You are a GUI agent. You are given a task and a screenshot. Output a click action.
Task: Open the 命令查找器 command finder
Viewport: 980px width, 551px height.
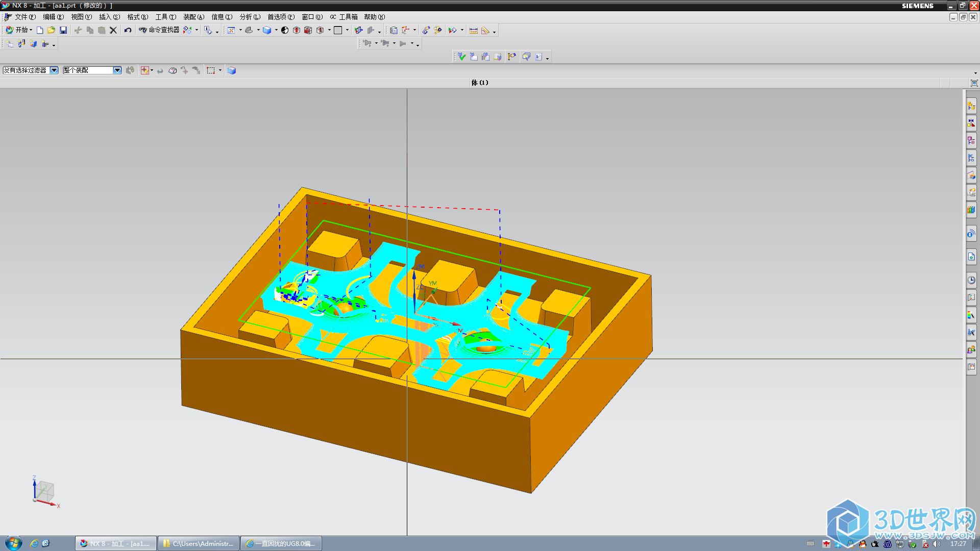coord(159,30)
